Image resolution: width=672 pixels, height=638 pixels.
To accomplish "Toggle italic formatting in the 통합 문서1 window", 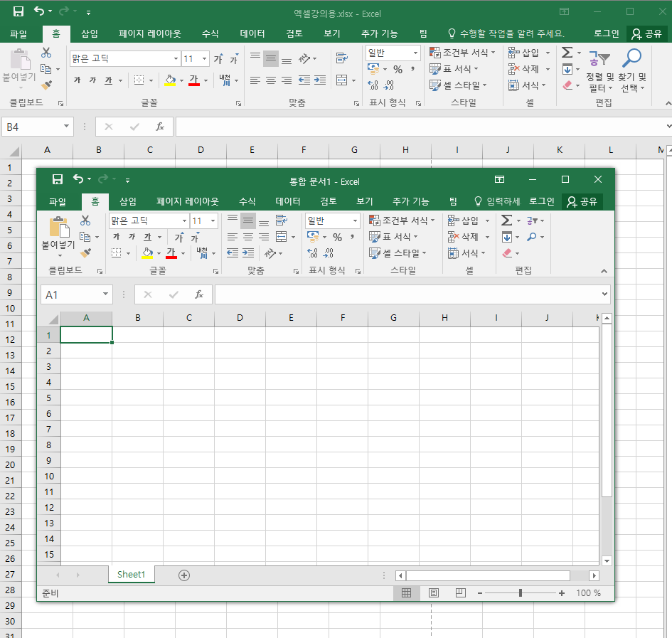I will [132, 237].
